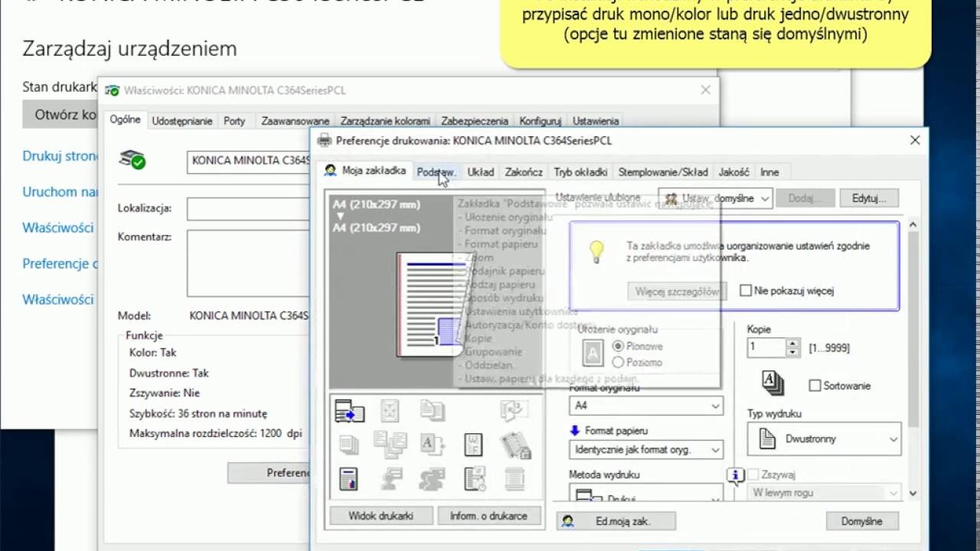Click the Ed.moją zak. button
Screen dimensions: 980x551
pyautogui.click(x=616, y=521)
